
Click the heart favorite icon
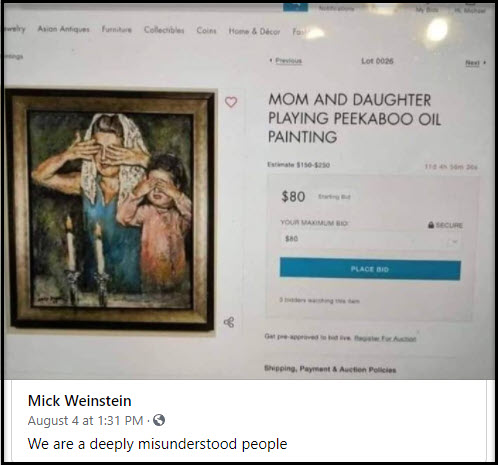tap(231, 102)
